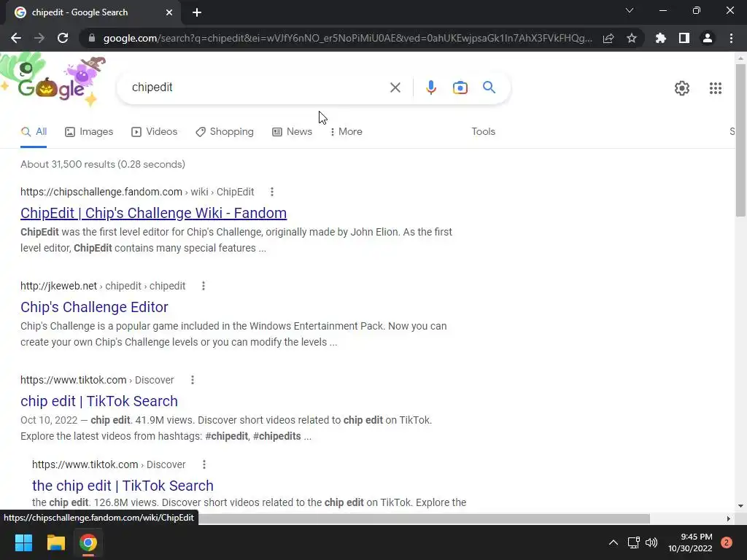Click the Google Halloween doodle logo
The height and width of the screenshot is (560, 747).
(53, 80)
